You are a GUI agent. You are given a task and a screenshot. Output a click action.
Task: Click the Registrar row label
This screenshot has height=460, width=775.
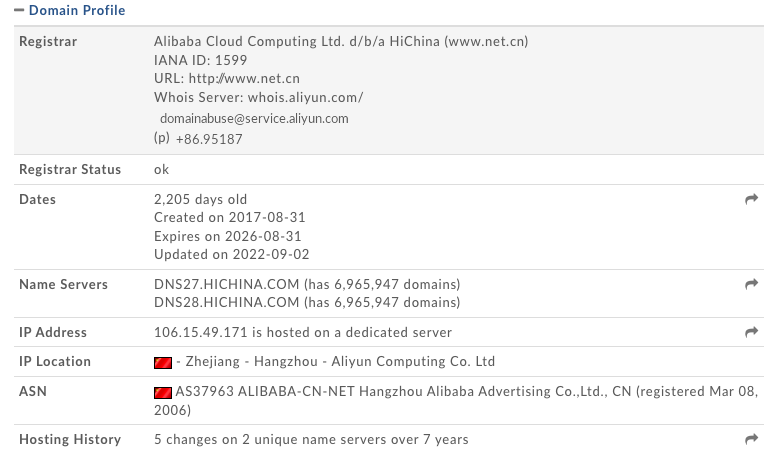click(x=48, y=42)
